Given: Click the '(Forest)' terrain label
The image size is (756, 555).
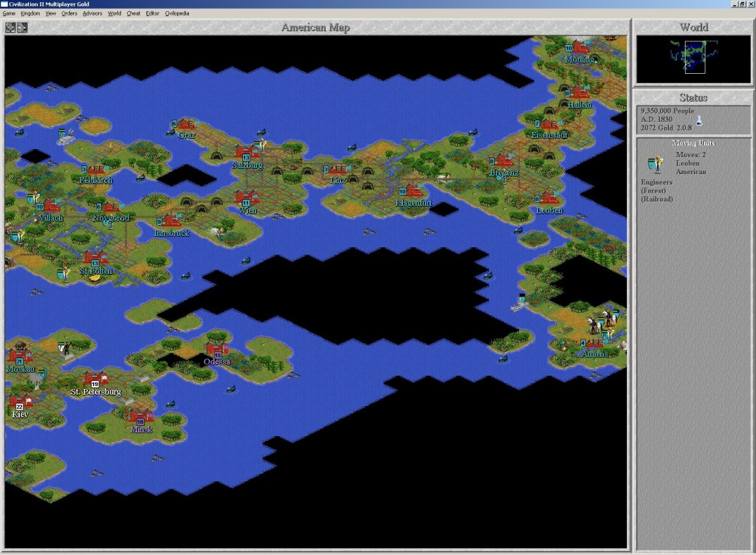Looking at the screenshot, I should pos(654,190).
